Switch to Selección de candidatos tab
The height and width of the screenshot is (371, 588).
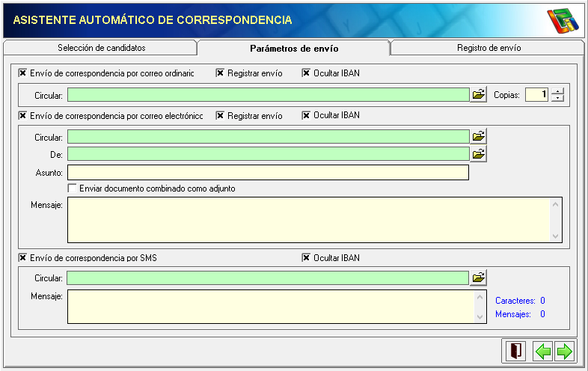pos(100,48)
